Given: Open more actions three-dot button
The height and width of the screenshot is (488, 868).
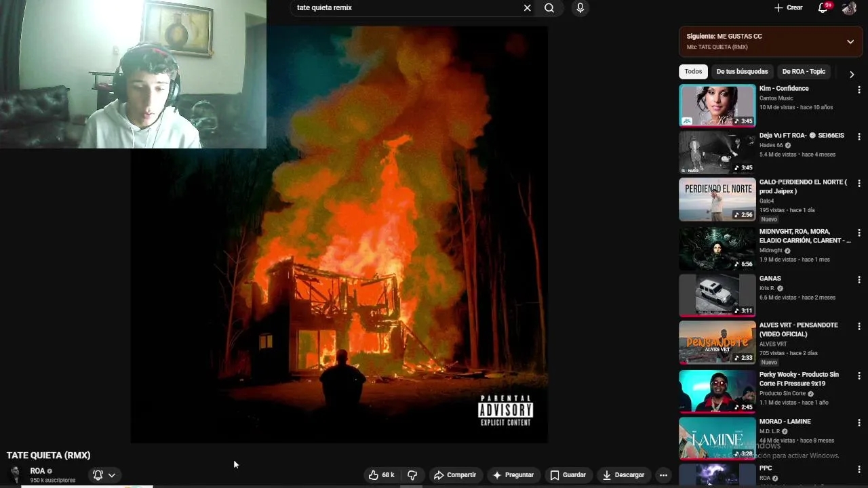Looking at the screenshot, I should (663, 475).
